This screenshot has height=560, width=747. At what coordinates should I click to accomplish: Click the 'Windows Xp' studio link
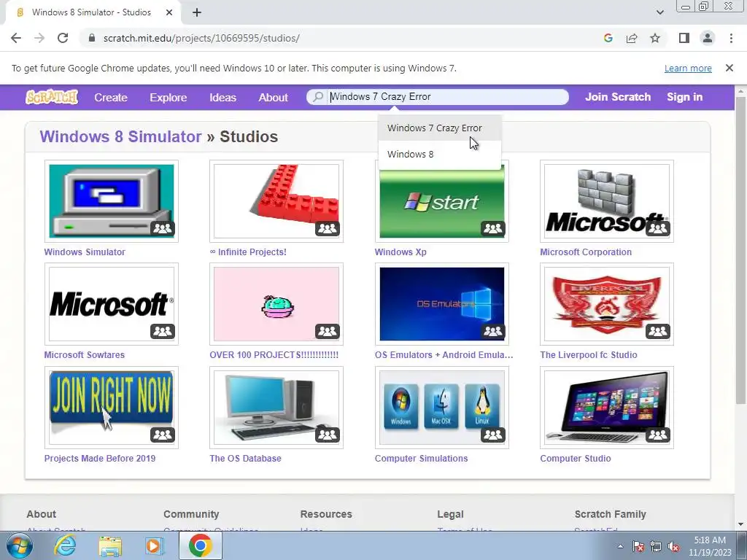400,252
